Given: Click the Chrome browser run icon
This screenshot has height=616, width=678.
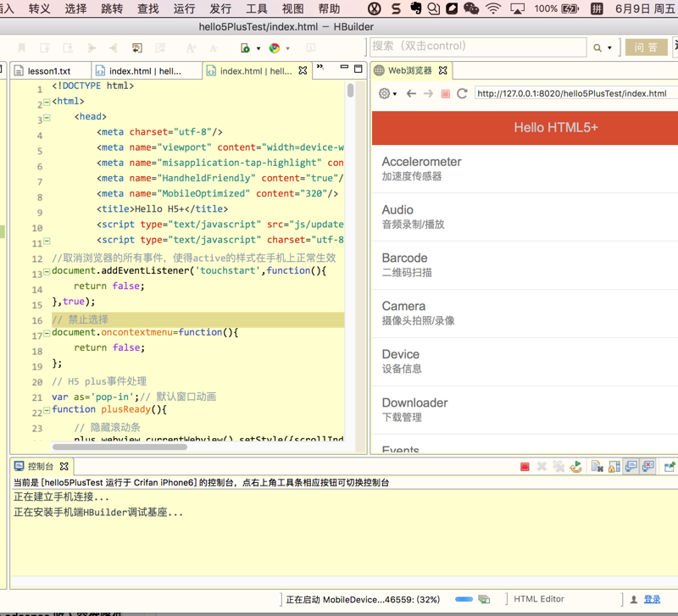Looking at the screenshot, I should (275, 48).
